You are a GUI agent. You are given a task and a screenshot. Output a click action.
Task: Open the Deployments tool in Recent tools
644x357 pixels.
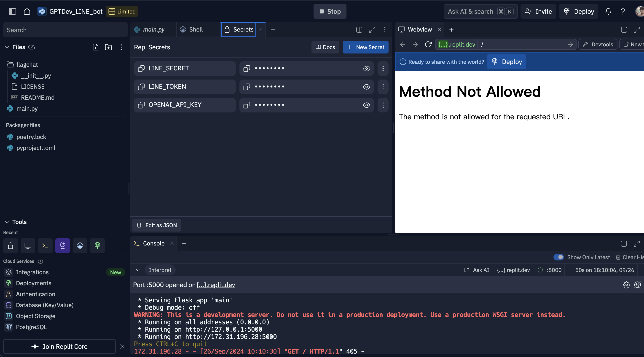97,245
